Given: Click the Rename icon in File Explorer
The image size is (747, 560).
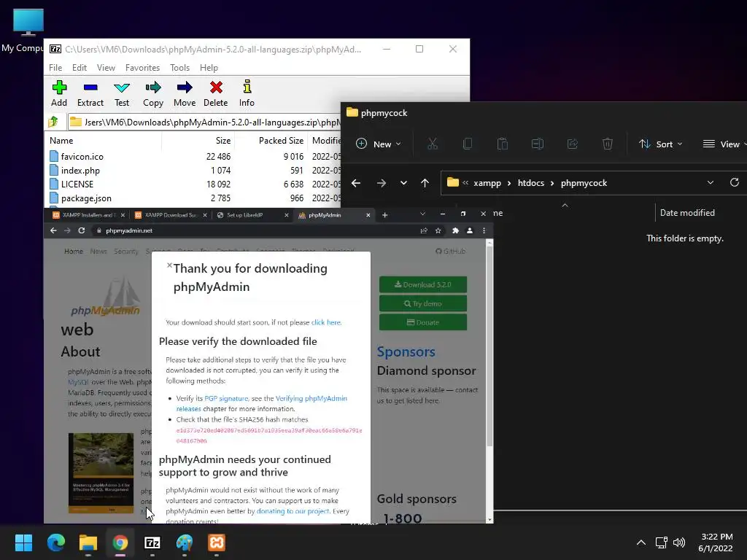Looking at the screenshot, I should click(538, 144).
